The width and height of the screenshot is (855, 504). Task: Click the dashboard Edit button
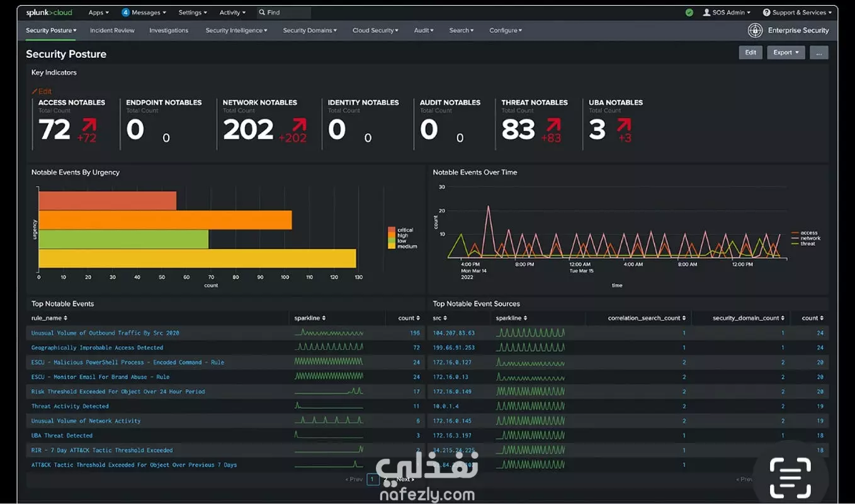tap(750, 53)
